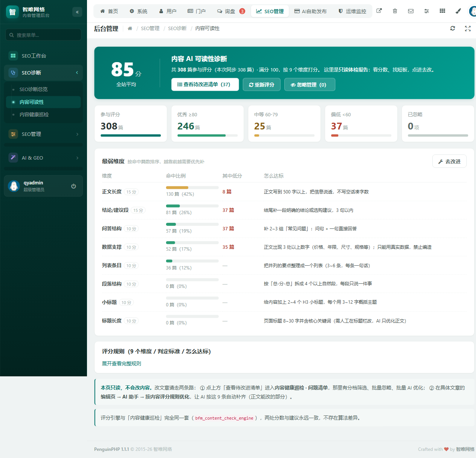The width and height of the screenshot is (476, 458).
Task: Click the 37 篇 low-score count for 问答结构
Action: pyautogui.click(x=228, y=228)
